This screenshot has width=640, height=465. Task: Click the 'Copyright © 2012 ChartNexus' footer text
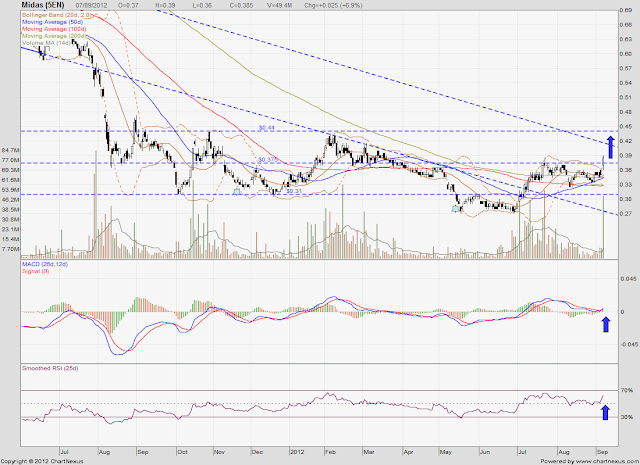[x=42, y=461]
